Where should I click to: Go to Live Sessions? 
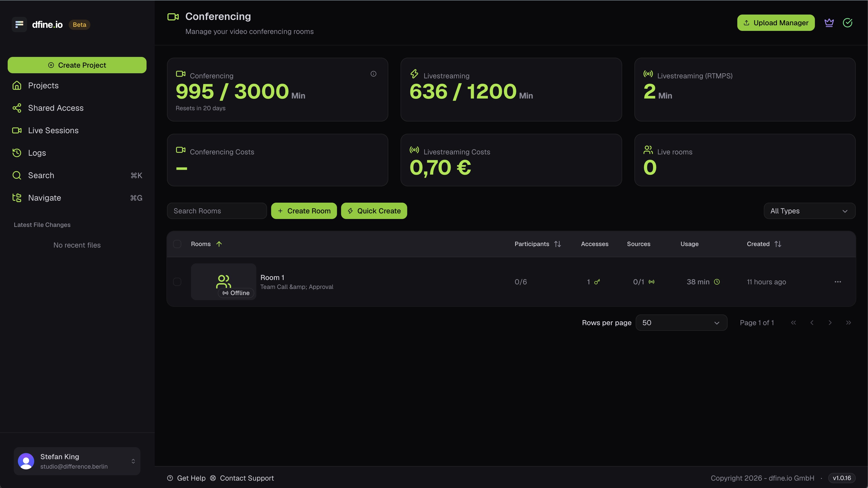[77, 130]
